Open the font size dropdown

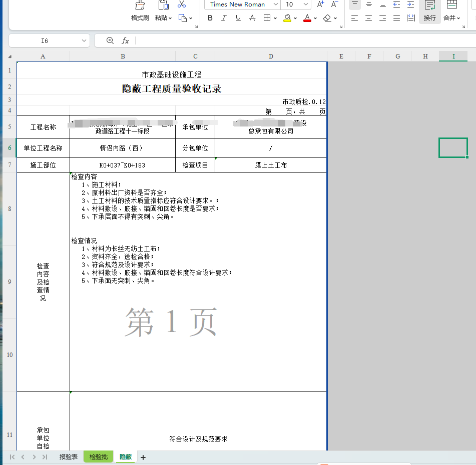point(305,4)
